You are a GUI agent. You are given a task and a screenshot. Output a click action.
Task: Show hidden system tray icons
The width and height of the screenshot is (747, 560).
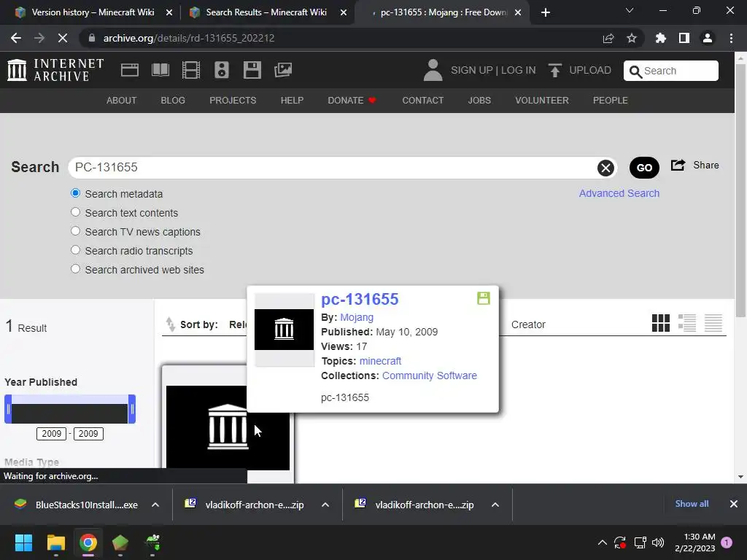[602, 542]
